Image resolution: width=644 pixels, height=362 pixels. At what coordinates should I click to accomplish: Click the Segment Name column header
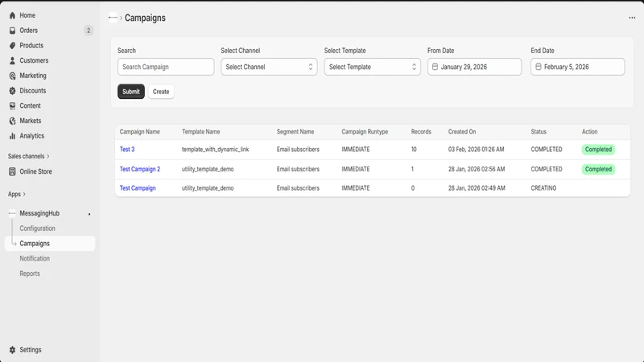click(295, 132)
